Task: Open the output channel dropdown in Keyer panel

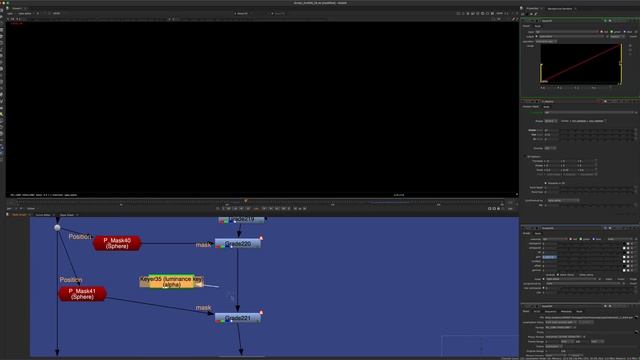Action: [x=571, y=37]
